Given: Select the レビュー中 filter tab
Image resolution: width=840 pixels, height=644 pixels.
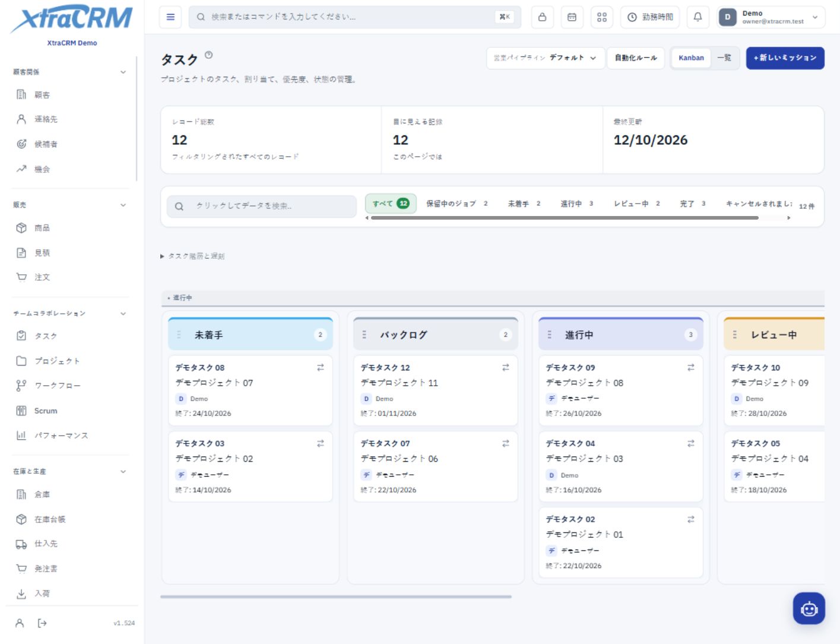Looking at the screenshot, I should point(636,204).
